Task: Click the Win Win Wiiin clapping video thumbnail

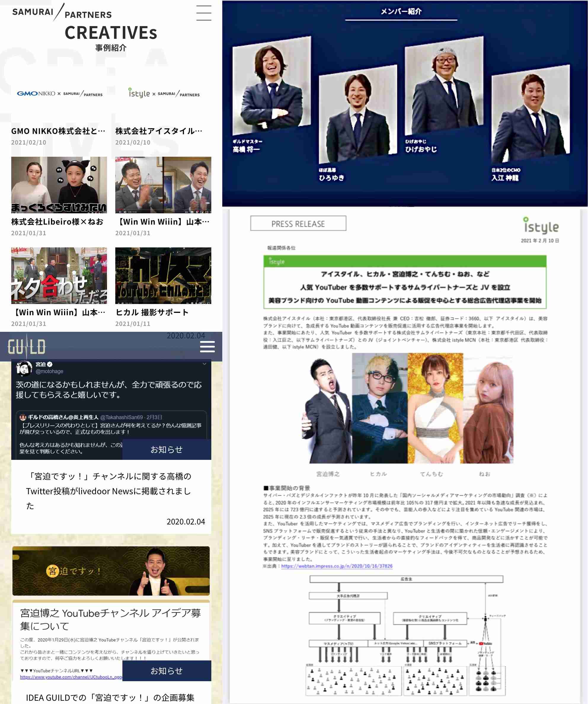Action: pyautogui.click(x=163, y=185)
